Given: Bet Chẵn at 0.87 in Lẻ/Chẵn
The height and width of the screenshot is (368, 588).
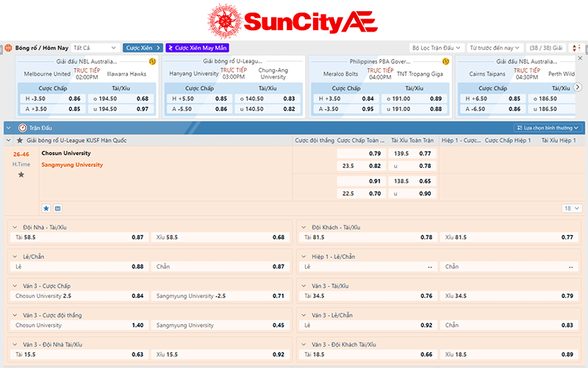Looking at the screenshot, I should point(220,266).
